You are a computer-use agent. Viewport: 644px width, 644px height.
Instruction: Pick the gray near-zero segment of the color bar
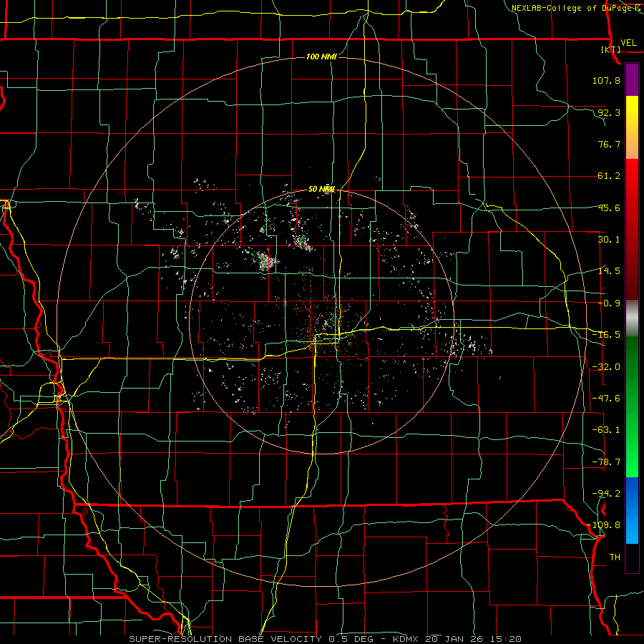[632, 318]
